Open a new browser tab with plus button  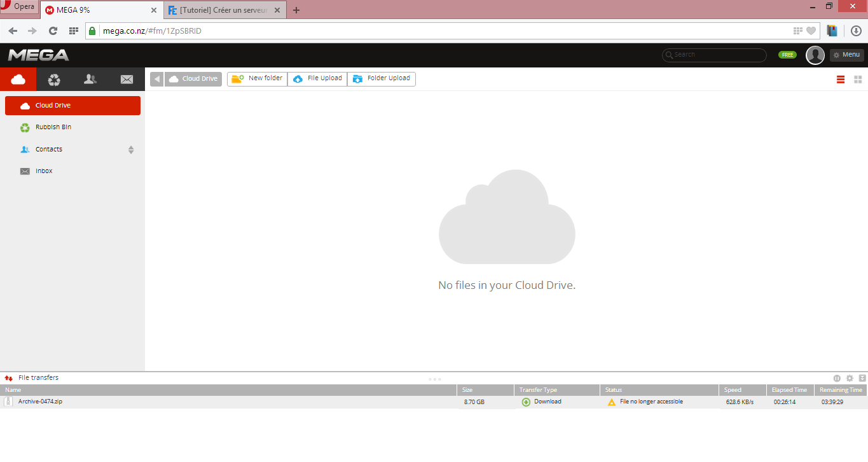pyautogui.click(x=296, y=10)
